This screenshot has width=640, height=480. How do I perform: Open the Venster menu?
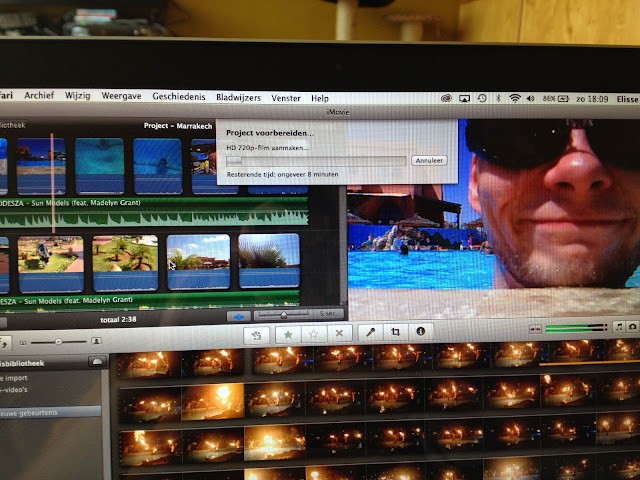pos(286,98)
